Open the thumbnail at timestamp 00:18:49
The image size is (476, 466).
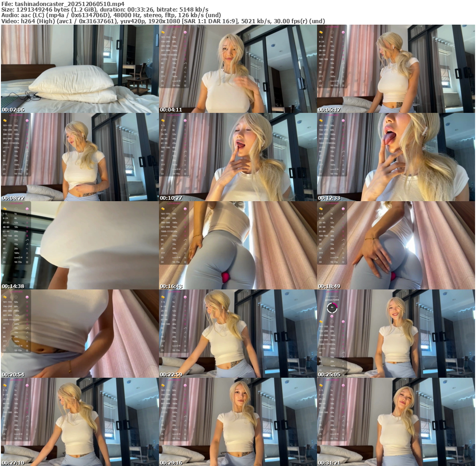(x=396, y=245)
